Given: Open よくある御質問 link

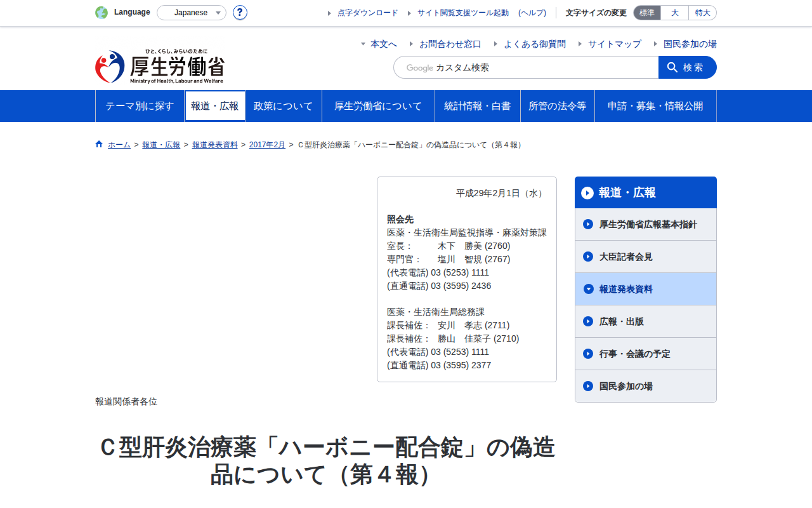Looking at the screenshot, I should tap(535, 44).
